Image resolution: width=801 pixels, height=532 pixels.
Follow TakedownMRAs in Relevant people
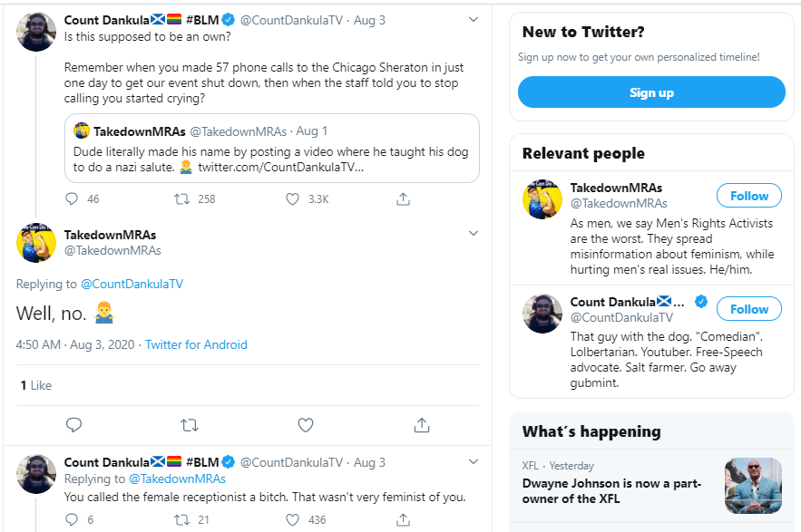click(749, 196)
